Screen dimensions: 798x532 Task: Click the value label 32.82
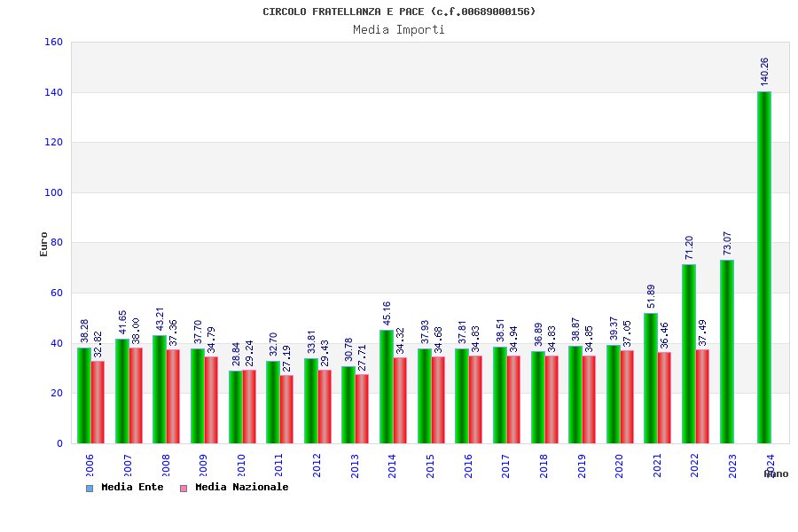(98, 344)
